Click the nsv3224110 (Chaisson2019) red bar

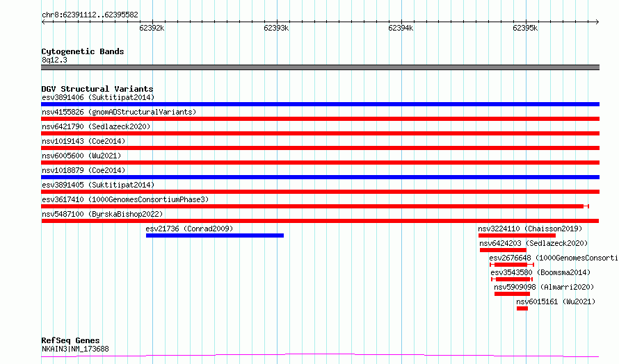coord(517,235)
